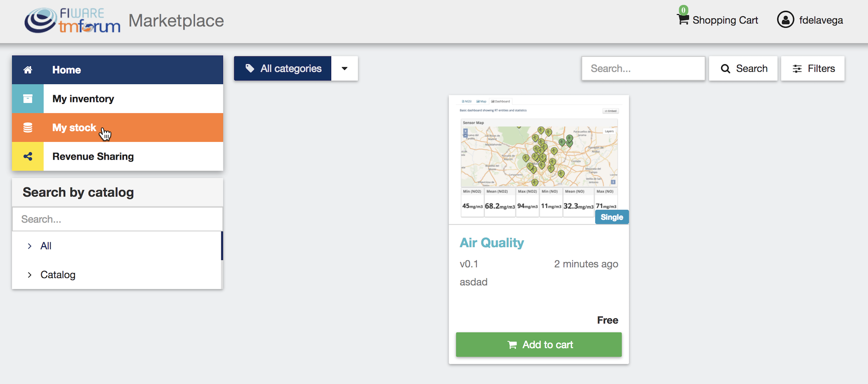This screenshot has width=868, height=384.
Task: Open the Air Quality offering title link
Action: click(492, 243)
